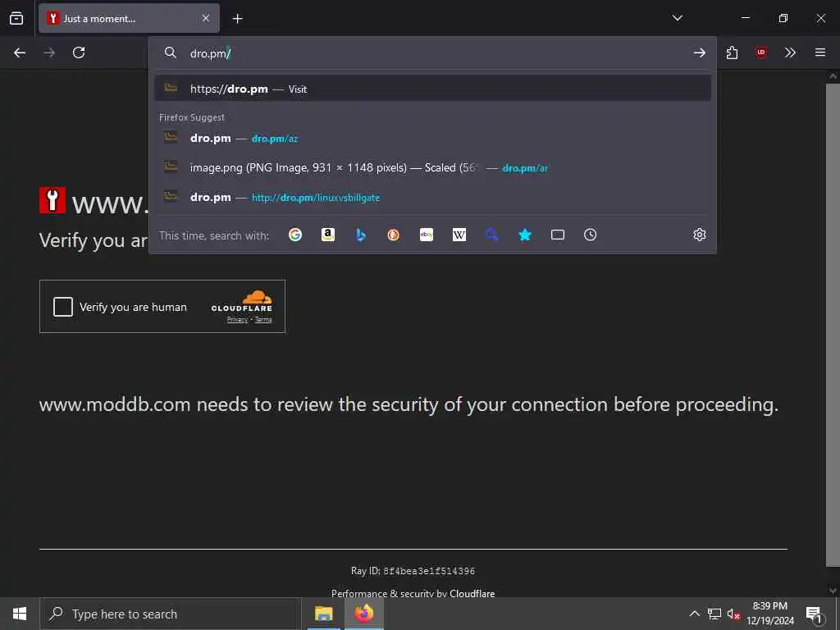Screen dimensions: 840x630
Task: Click the Go arrow in address bar
Action: click(699, 52)
